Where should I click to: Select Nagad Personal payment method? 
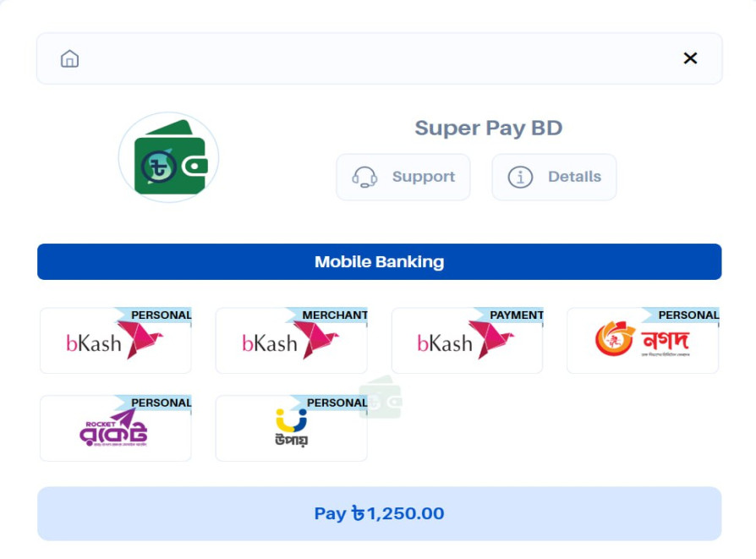click(642, 341)
